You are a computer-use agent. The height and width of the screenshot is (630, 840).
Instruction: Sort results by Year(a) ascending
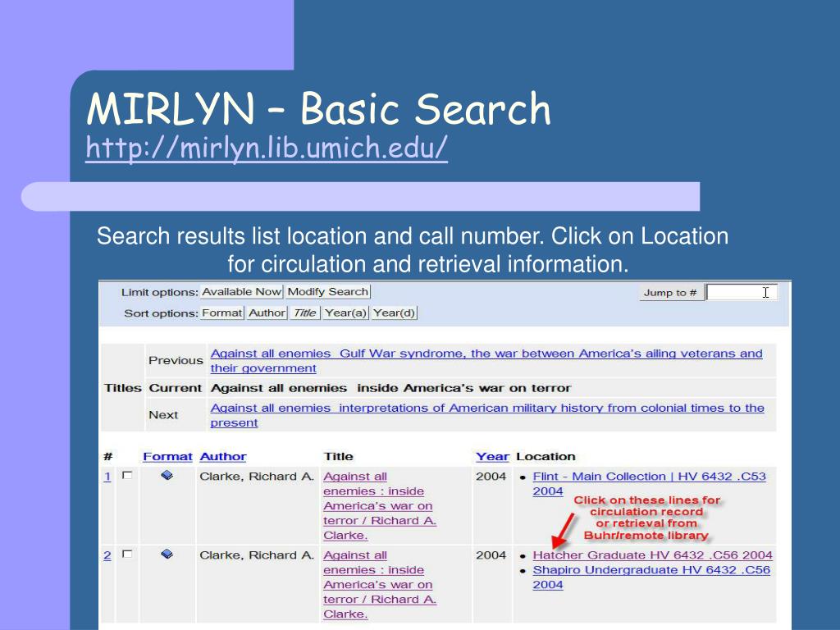(345, 313)
